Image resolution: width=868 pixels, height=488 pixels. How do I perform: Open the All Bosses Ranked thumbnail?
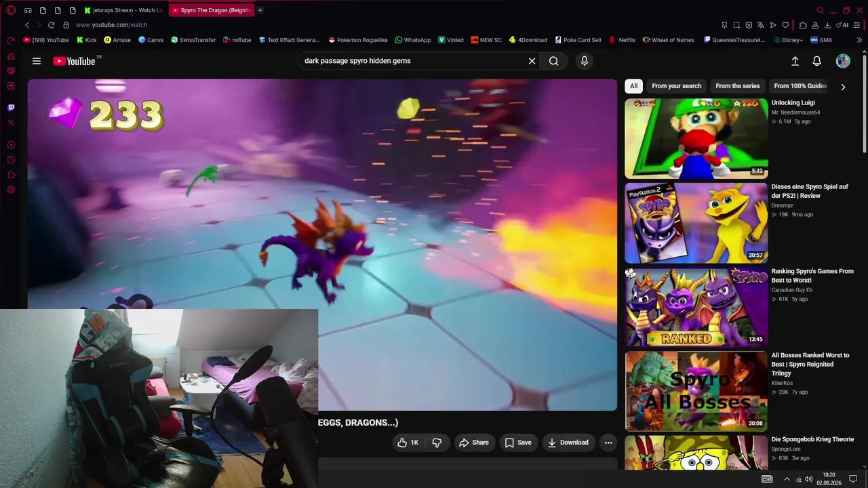696,391
